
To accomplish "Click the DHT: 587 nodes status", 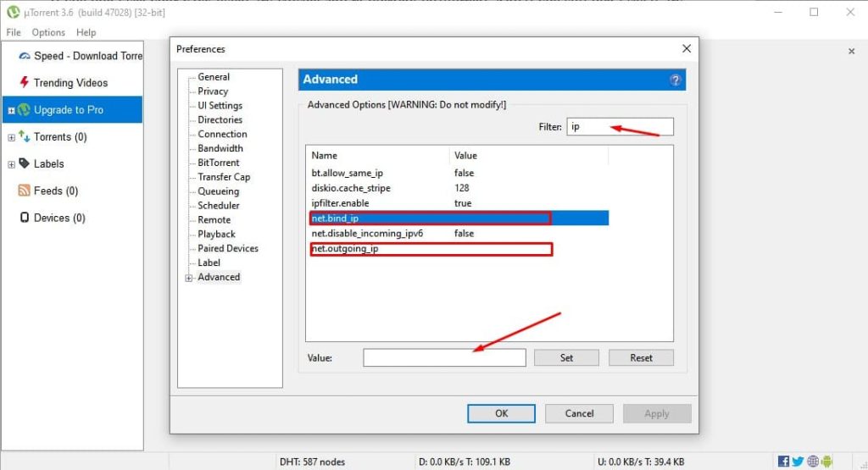I will 312,462.
